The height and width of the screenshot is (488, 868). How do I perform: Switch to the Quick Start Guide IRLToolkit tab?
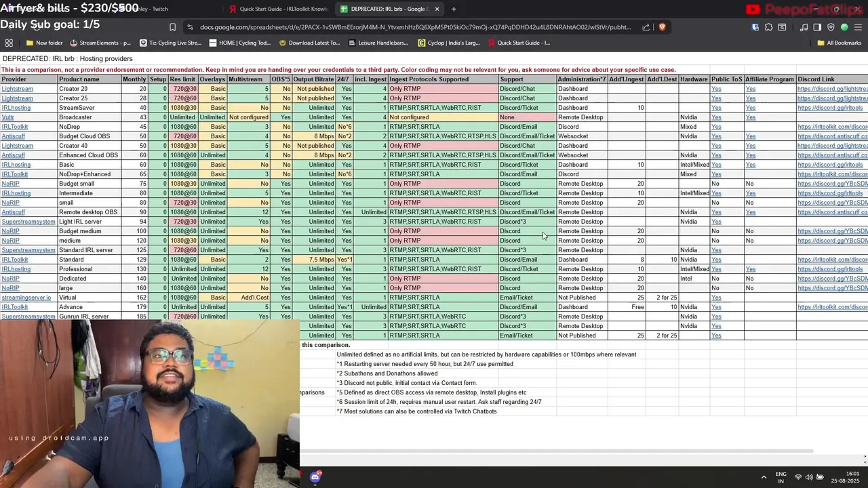pos(279,9)
